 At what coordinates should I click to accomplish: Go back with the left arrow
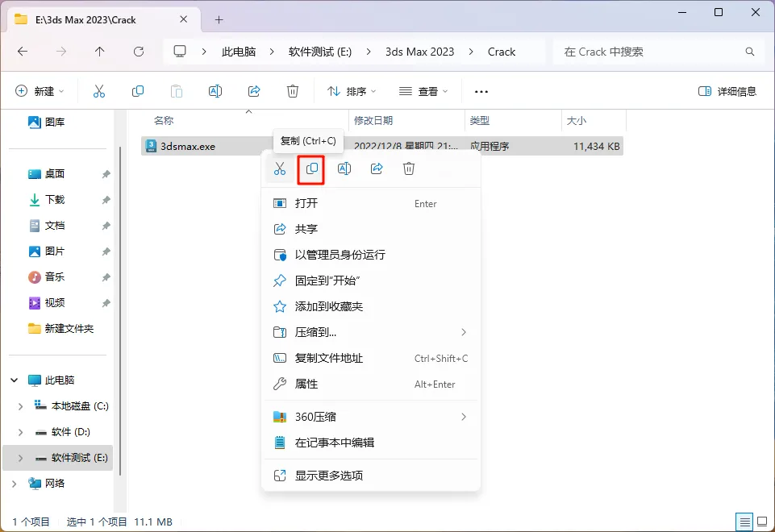23,52
